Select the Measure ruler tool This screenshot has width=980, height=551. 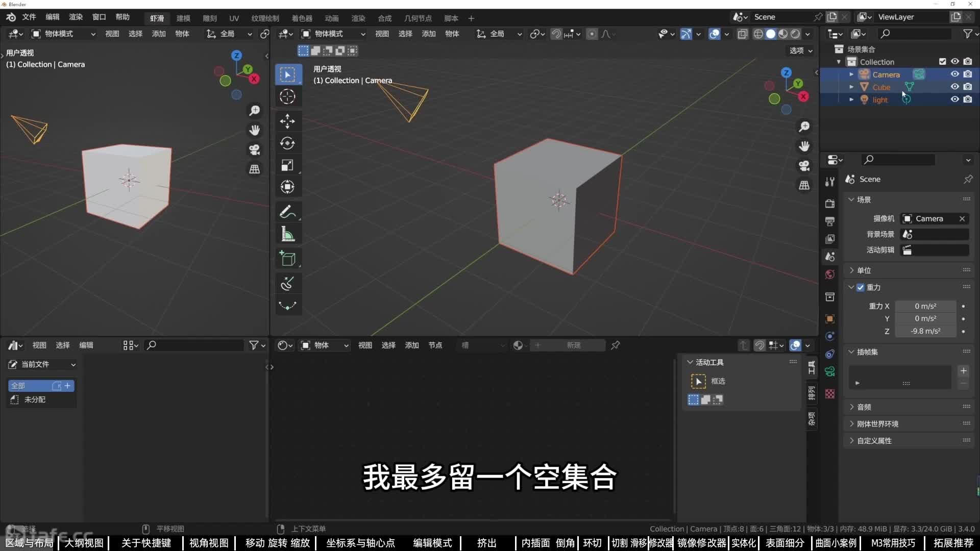[287, 234]
